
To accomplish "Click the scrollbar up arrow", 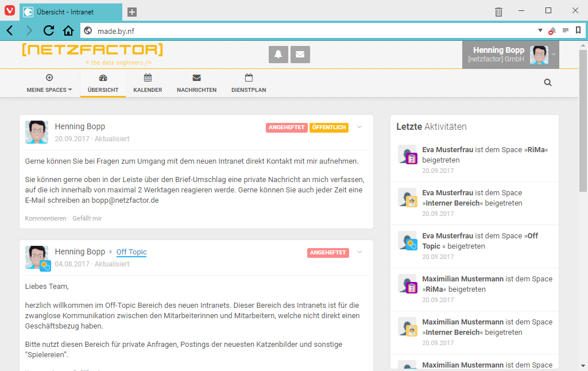I will (x=583, y=46).
